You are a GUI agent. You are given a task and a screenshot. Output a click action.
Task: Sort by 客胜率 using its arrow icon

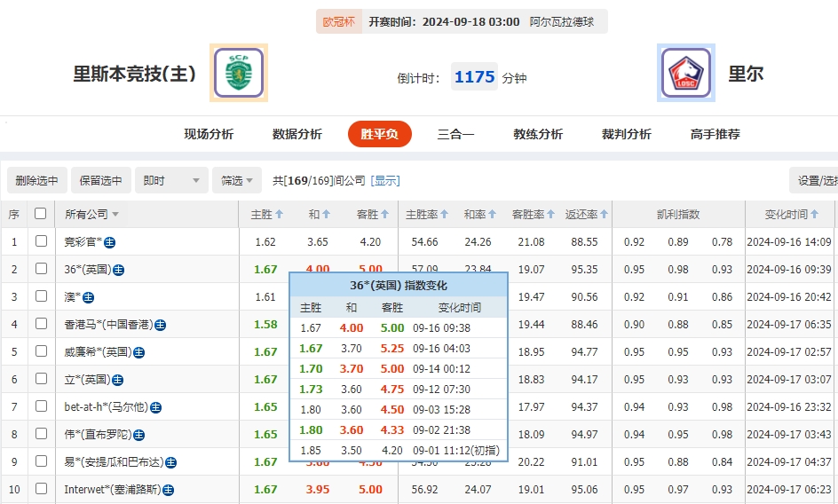pos(551,215)
